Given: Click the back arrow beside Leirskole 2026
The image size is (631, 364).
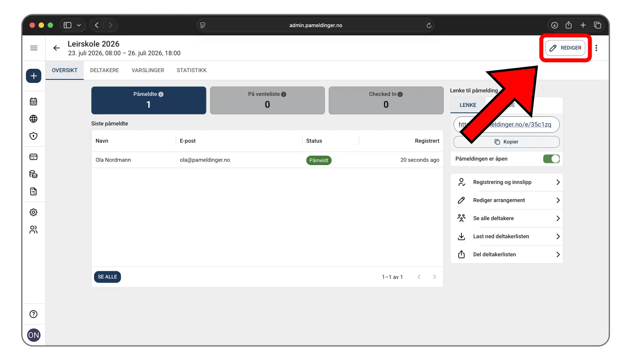Looking at the screenshot, I should tap(57, 48).
